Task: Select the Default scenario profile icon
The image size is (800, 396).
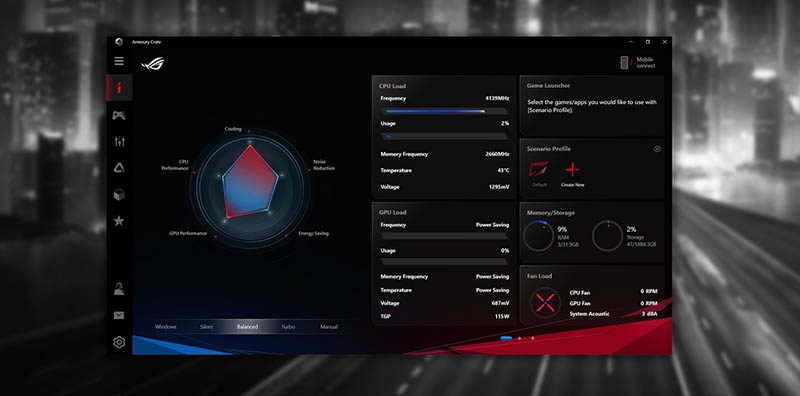Action: [x=539, y=169]
